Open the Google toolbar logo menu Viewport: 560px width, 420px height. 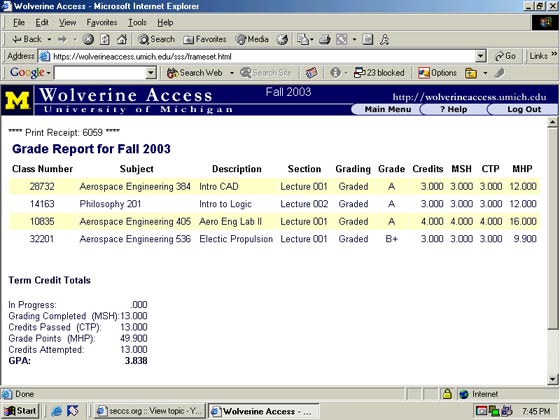(x=30, y=73)
